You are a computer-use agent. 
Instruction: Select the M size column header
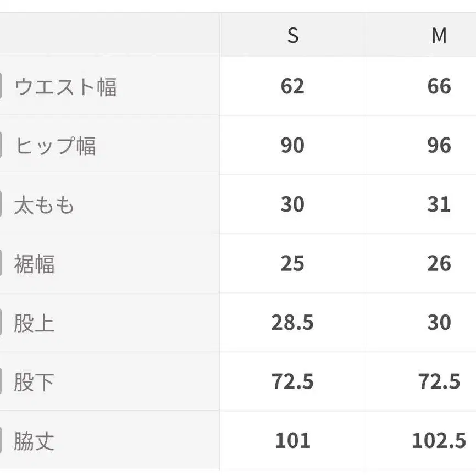(439, 36)
